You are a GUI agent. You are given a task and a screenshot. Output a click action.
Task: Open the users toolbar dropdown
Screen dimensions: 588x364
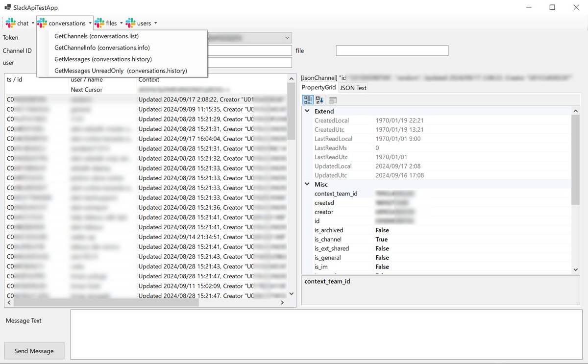pos(142,23)
